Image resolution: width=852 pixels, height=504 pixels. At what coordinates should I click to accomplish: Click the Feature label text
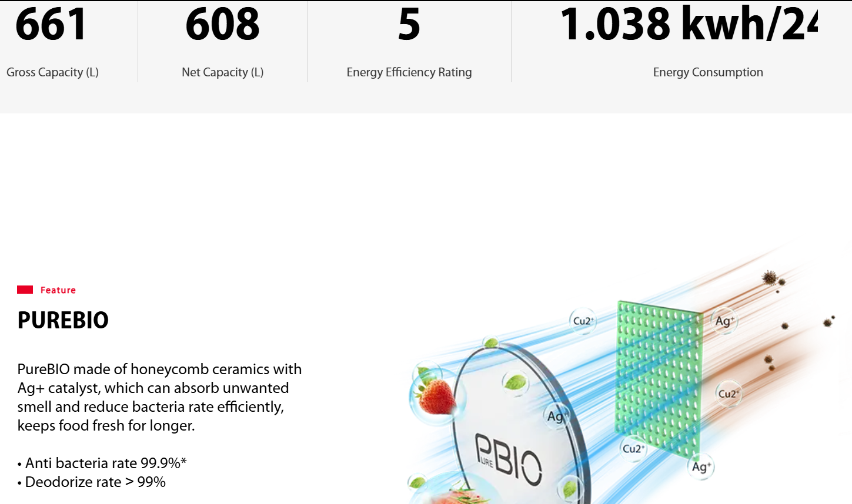[58, 290]
